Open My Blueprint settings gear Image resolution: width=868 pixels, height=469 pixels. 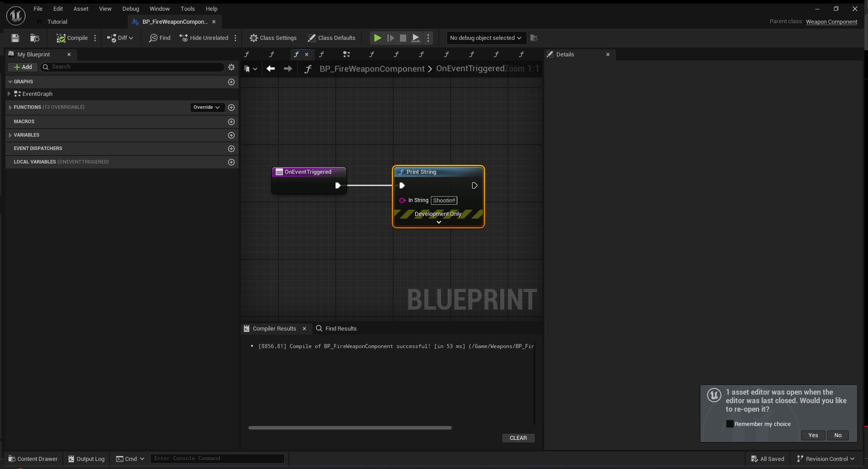(x=231, y=67)
